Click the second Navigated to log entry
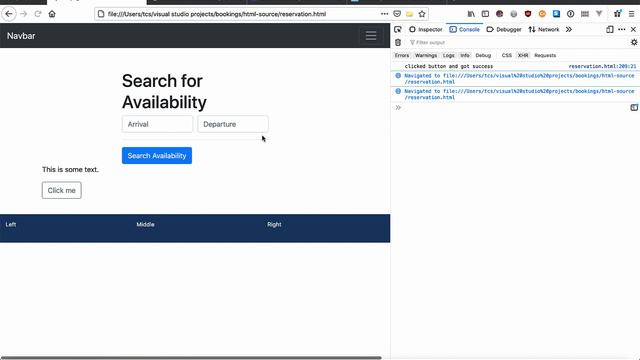 coord(519,94)
